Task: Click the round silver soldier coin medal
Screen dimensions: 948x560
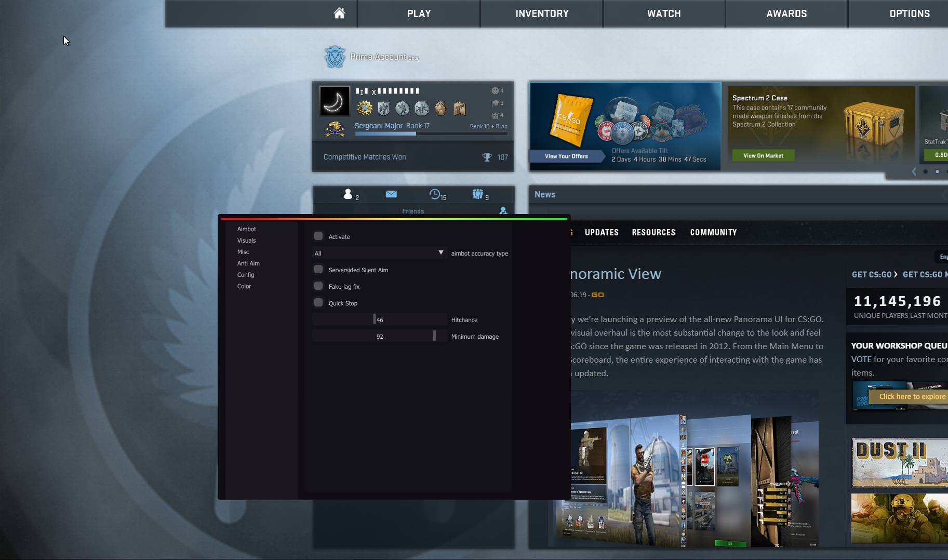Action: [x=402, y=108]
